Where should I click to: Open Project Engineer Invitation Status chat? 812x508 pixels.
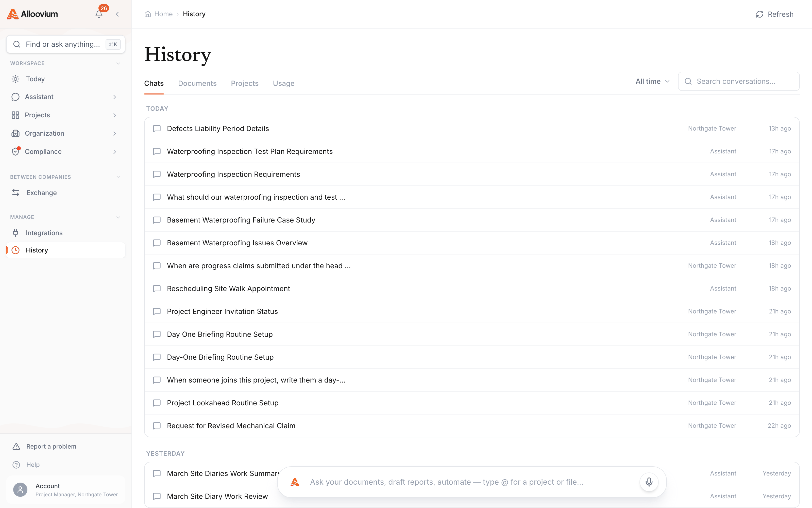[x=472, y=311]
